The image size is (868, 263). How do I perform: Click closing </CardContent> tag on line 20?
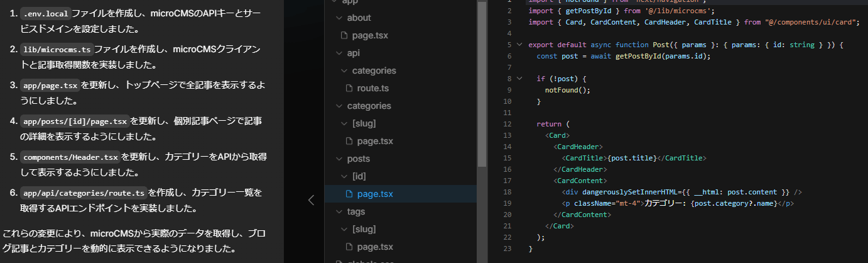[582, 215]
